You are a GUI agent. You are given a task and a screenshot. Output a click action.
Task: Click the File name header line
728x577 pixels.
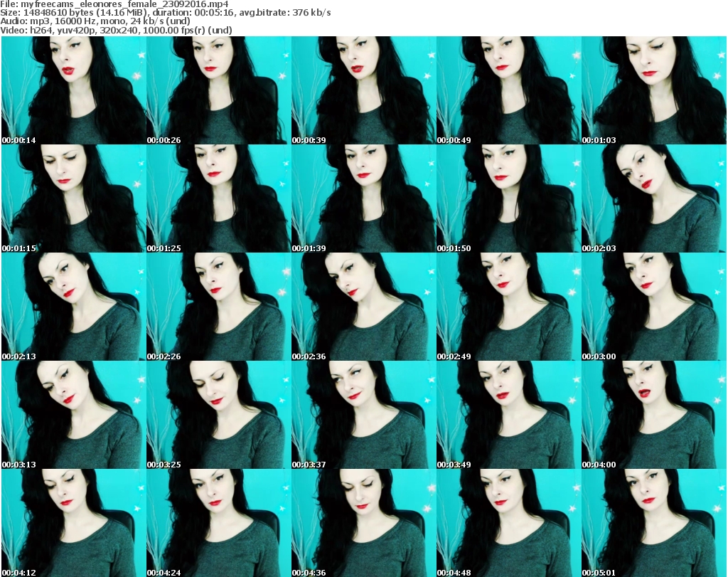[114, 4]
